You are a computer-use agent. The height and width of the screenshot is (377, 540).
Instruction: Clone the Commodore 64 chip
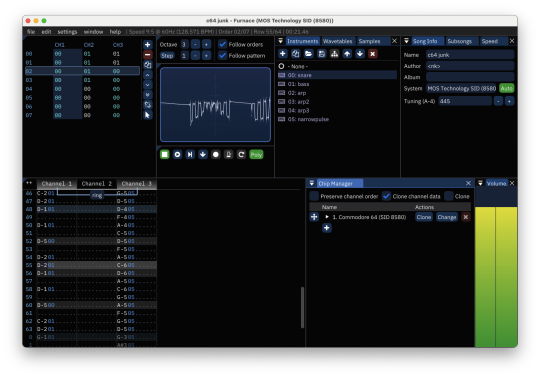pos(424,217)
